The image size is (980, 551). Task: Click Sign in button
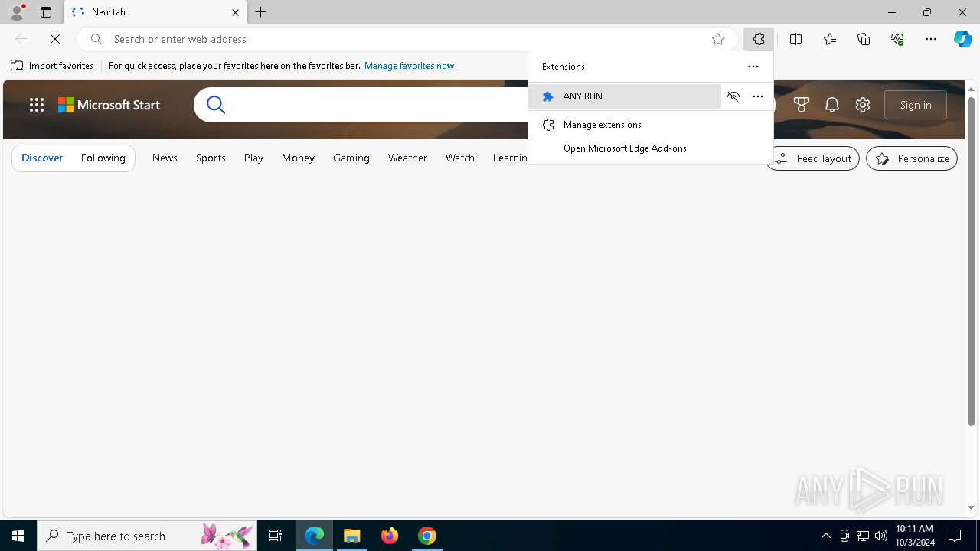916,105
